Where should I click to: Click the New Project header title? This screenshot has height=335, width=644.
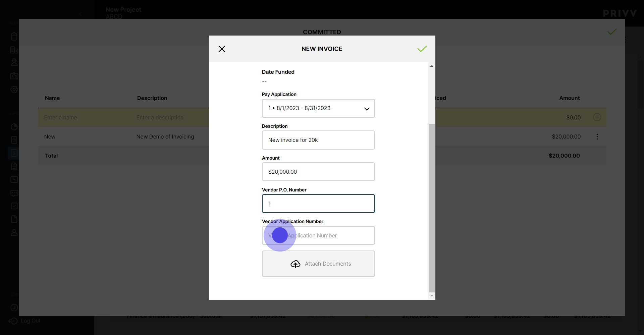(x=123, y=10)
